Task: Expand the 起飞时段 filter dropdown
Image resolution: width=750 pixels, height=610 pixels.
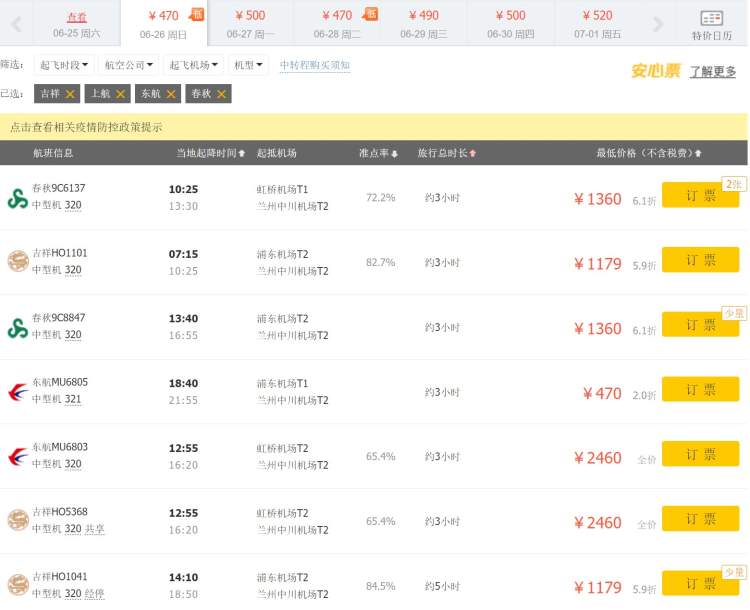Action: 64,65
